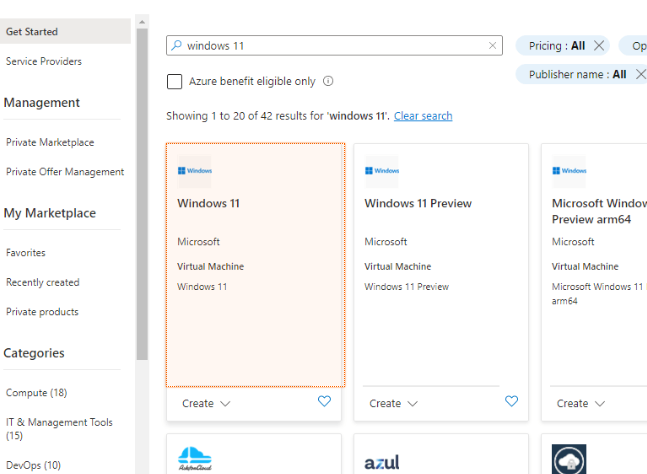Viewport: 647px width, 474px height.
Task: Favorite the Windows 11 offer heart icon
Action: coord(324,402)
